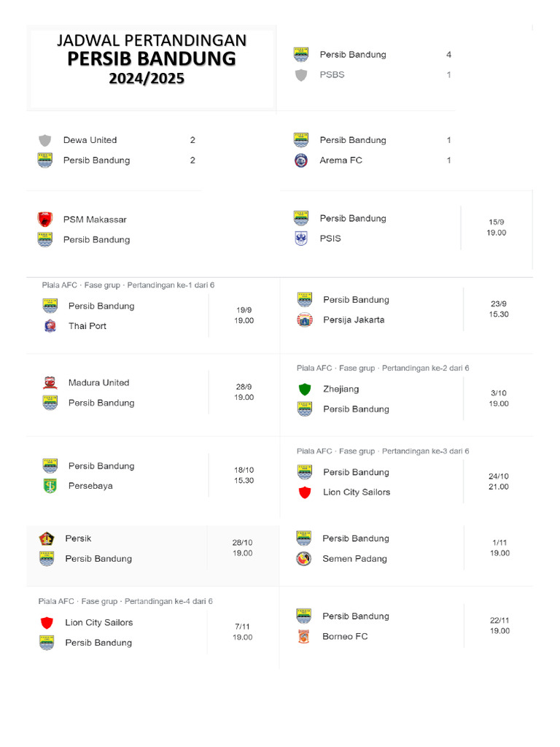Screen dimensions: 560x747
Task: Select the PSIS team logo
Action: coord(301,239)
